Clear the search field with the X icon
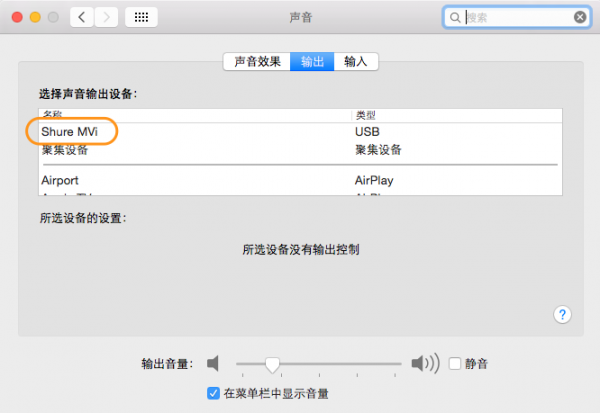Image resolution: width=600 pixels, height=413 pixels. [x=580, y=17]
